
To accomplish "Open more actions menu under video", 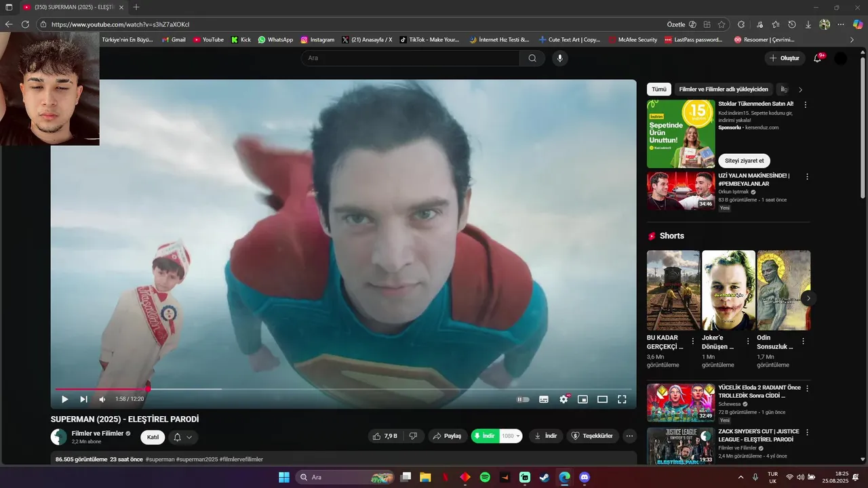I will [630, 436].
